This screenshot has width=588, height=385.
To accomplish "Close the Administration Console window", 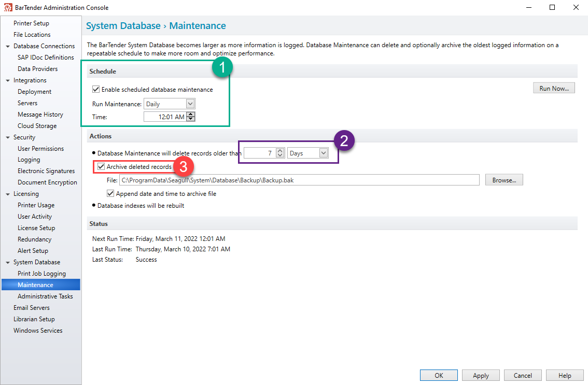I will (576, 7).
